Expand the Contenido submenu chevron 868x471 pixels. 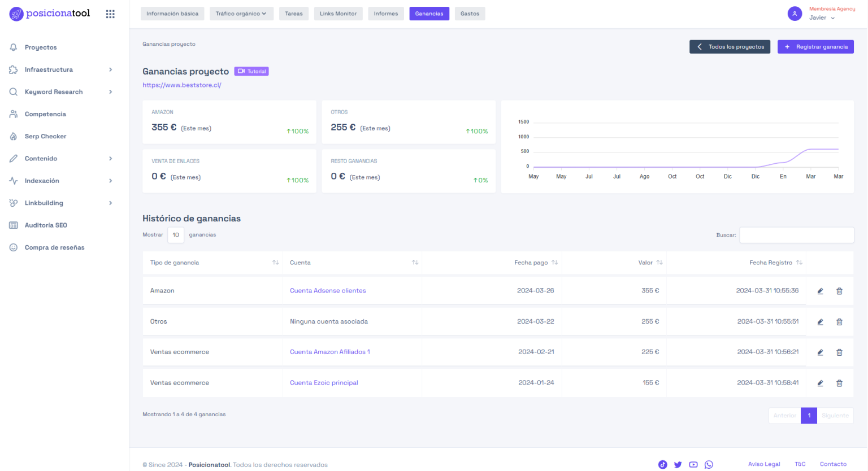(111, 159)
